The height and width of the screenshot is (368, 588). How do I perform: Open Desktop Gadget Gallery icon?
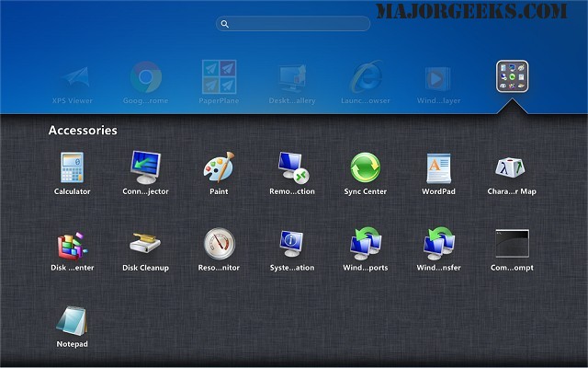(x=292, y=77)
